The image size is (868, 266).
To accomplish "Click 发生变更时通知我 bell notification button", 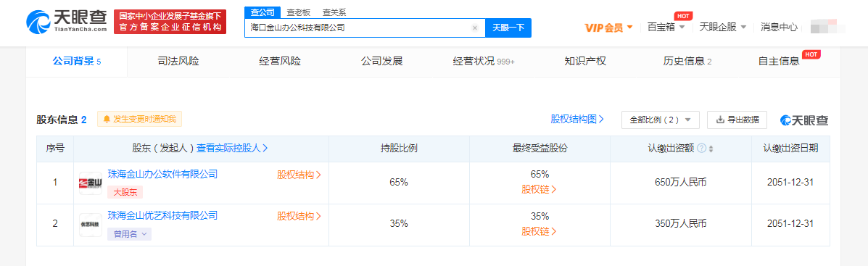I will 139,119.
